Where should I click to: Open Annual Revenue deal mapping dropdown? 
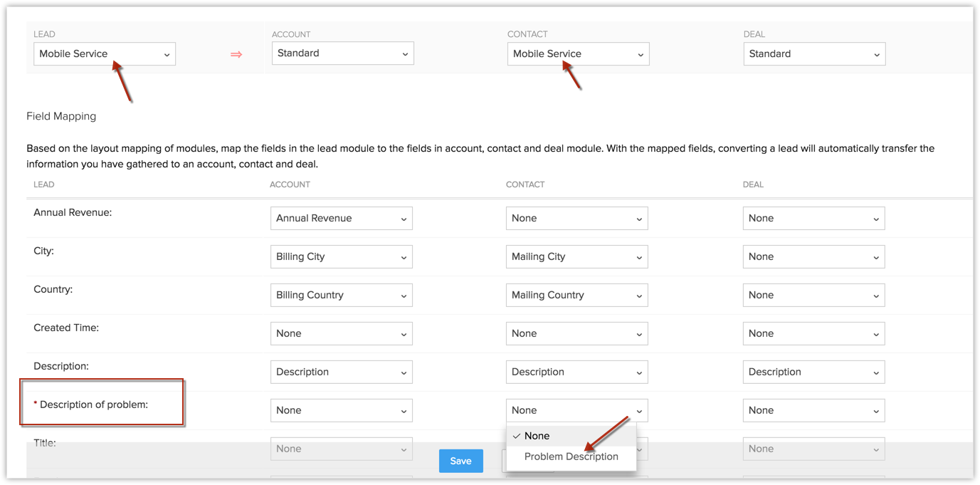pyautogui.click(x=813, y=219)
